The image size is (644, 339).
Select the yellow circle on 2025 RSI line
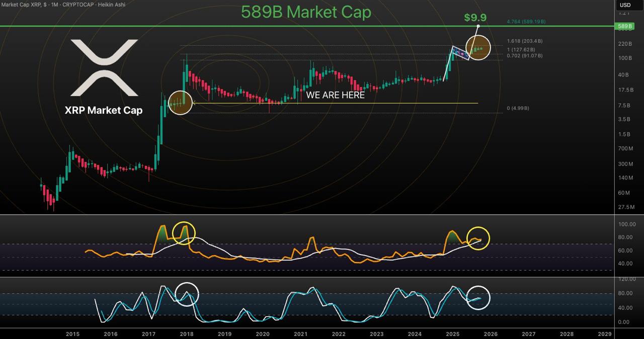(478, 238)
